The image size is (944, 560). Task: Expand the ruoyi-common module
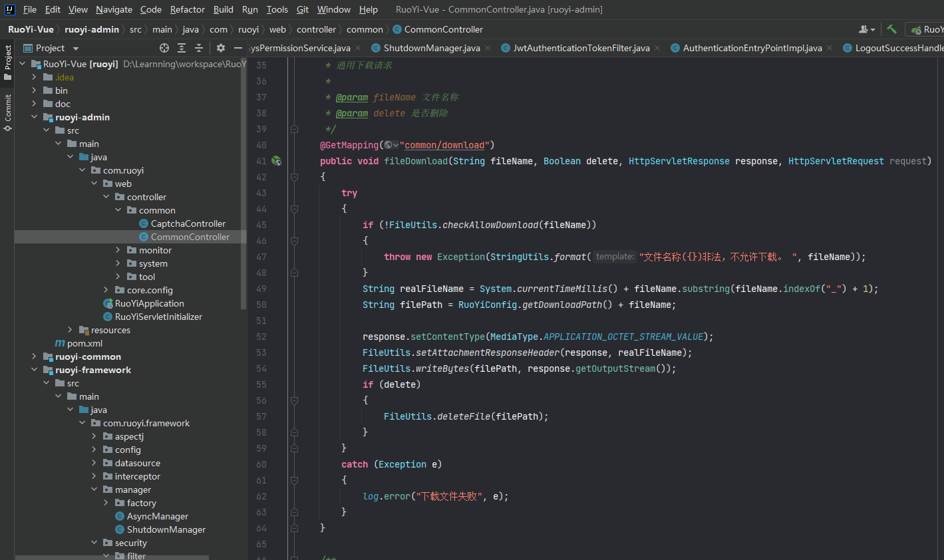(x=34, y=356)
